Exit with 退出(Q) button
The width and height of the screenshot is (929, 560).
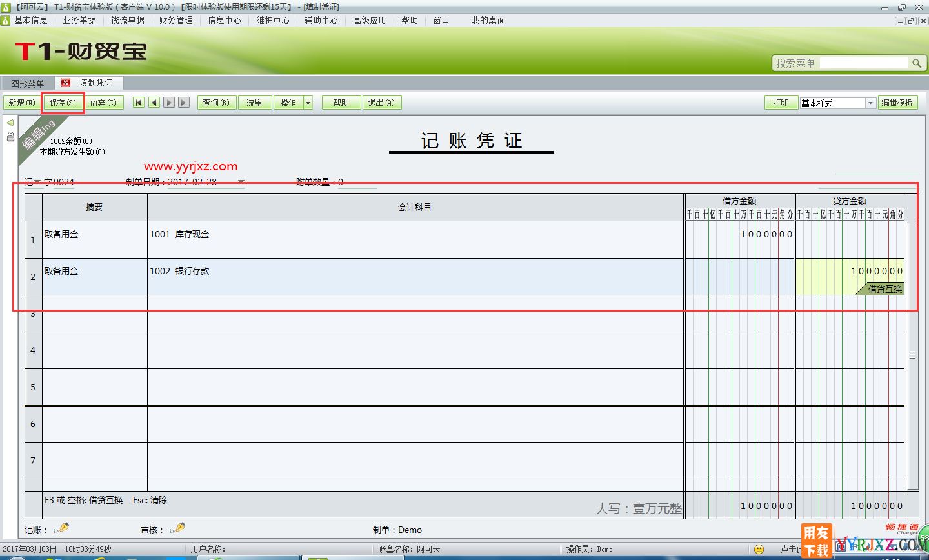coord(381,103)
